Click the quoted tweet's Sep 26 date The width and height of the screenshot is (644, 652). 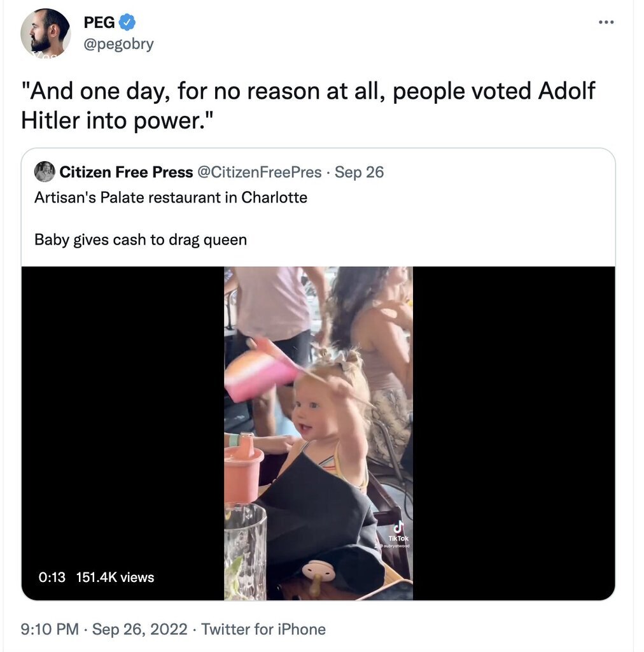[360, 172]
